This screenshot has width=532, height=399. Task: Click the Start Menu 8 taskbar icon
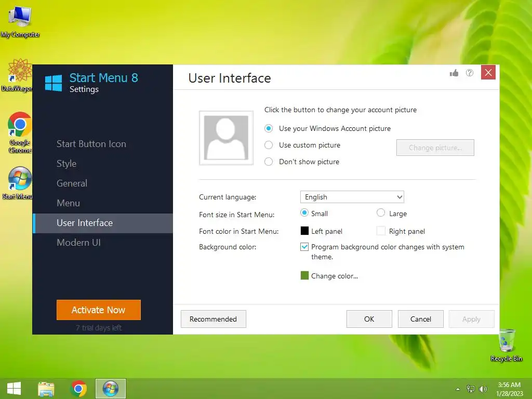pos(111,389)
